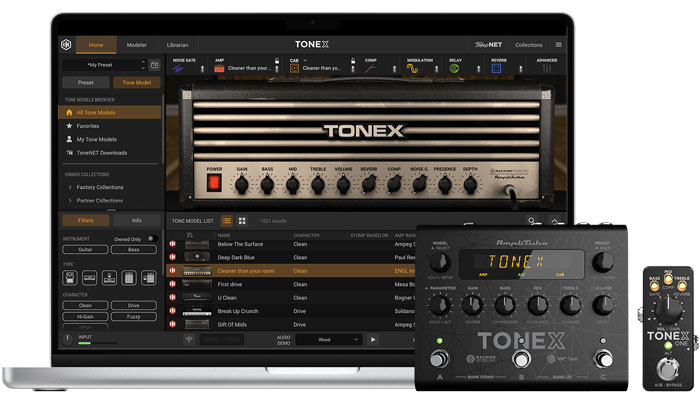The width and height of the screenshot is (700, 403).
Task: Filter by Bass instrument
Action: (x=134, y=249)
